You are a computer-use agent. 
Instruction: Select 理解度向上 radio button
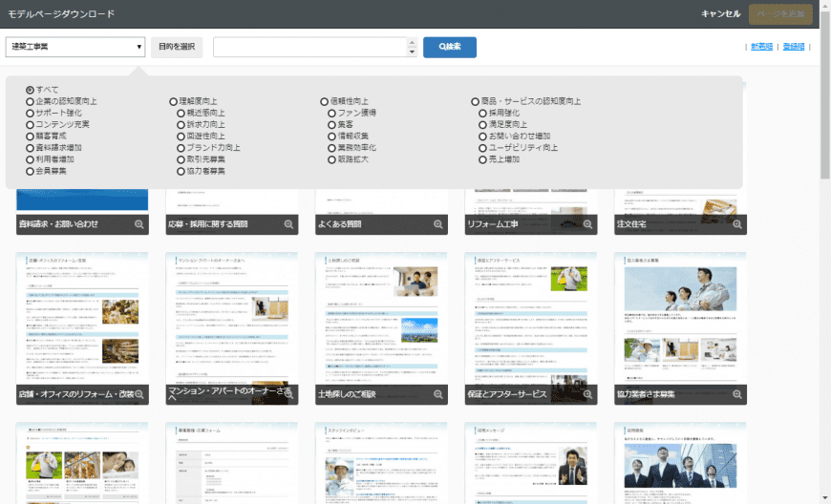(173, 101)
